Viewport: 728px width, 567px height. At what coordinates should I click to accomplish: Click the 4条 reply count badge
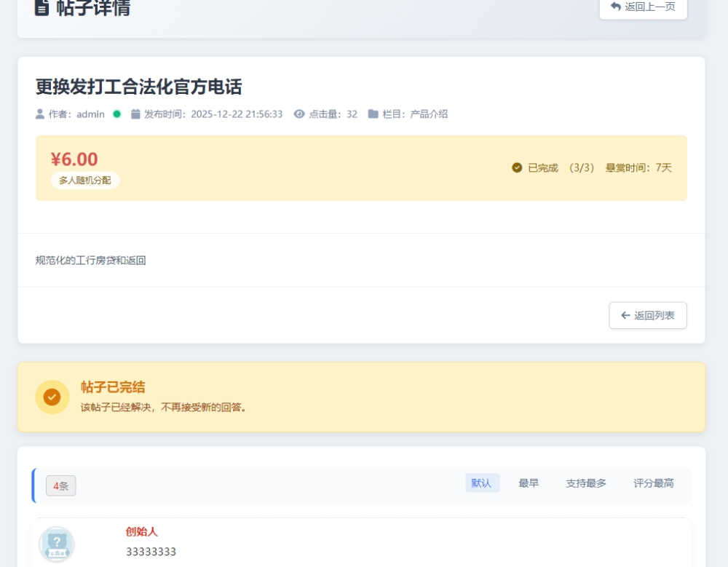click(60, 486)
